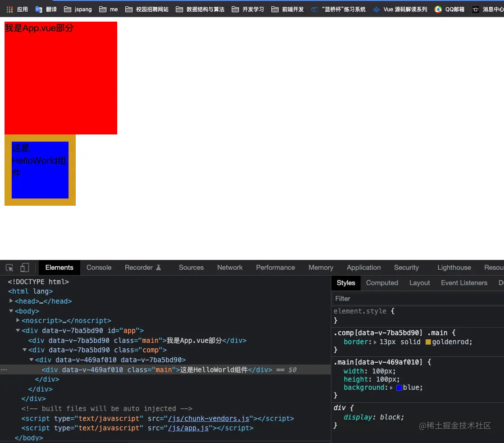Open the 前端开发 bookmark folder
Screen dimensions: 504x443
(288, 9)
